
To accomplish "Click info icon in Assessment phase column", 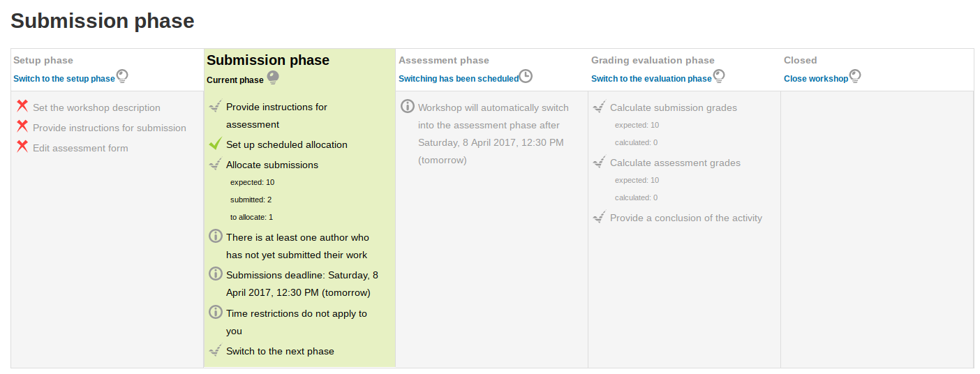I will (408, 106).
